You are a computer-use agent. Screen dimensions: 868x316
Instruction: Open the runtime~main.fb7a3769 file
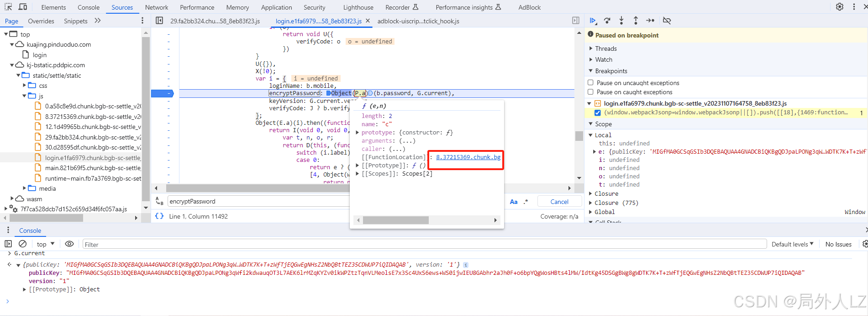pyautogui.click(x=93, y=178)
